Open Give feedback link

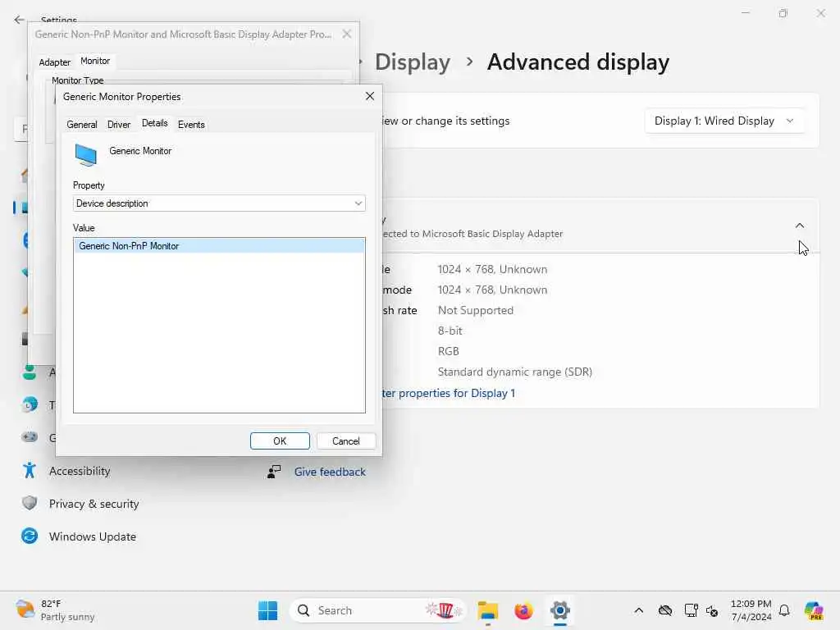tap(330, 472)
